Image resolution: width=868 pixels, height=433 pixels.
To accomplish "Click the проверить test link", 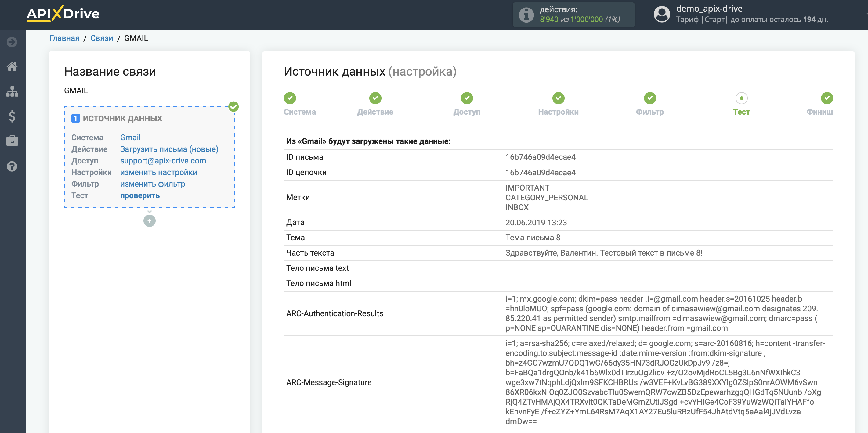I will (x=140, y=196).
